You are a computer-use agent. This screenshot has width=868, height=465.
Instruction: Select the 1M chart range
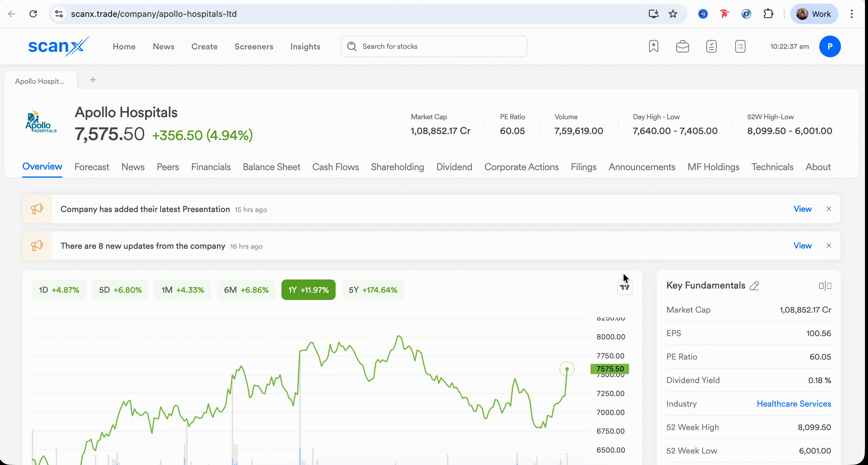183,290
